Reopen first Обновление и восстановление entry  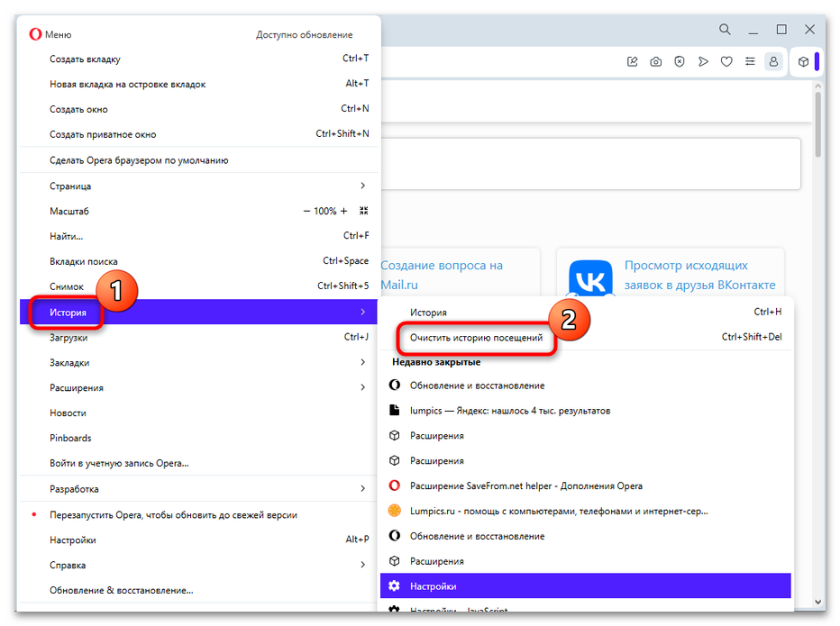coord(586,385)
